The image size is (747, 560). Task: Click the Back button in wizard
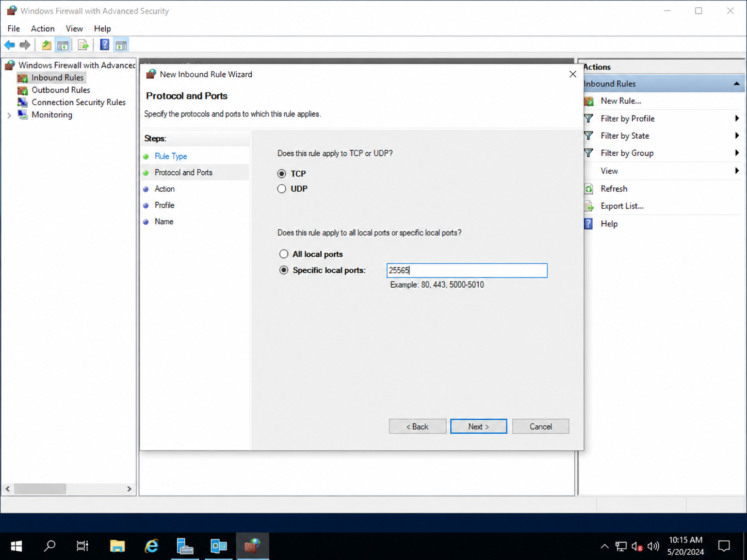point(417,426)
